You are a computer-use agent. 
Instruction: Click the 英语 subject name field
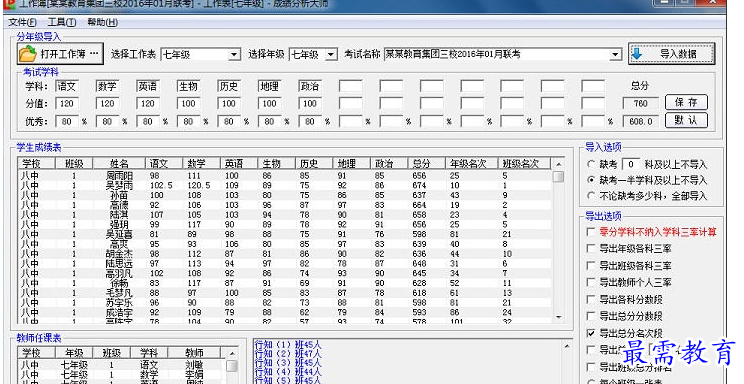pyautogui.click(x=148, y=86)
